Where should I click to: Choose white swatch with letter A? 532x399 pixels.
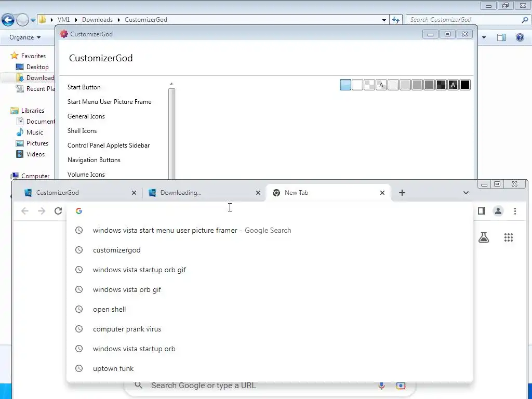(x=381, y=85)
